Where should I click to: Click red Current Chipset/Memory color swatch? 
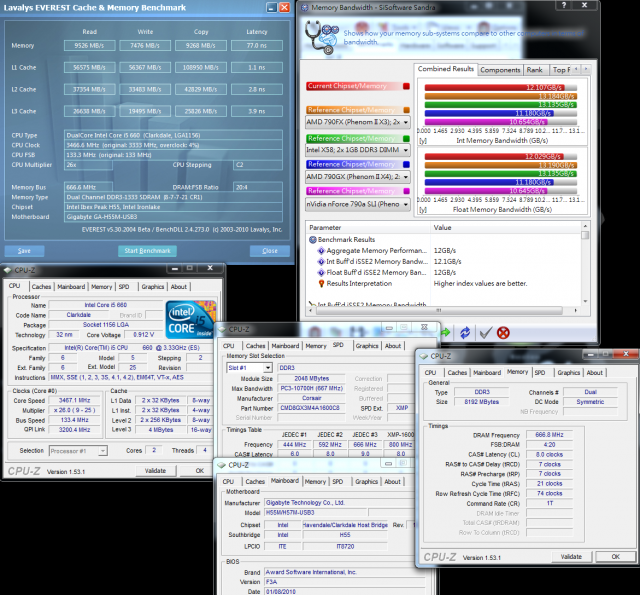click(x=406, y=86)
